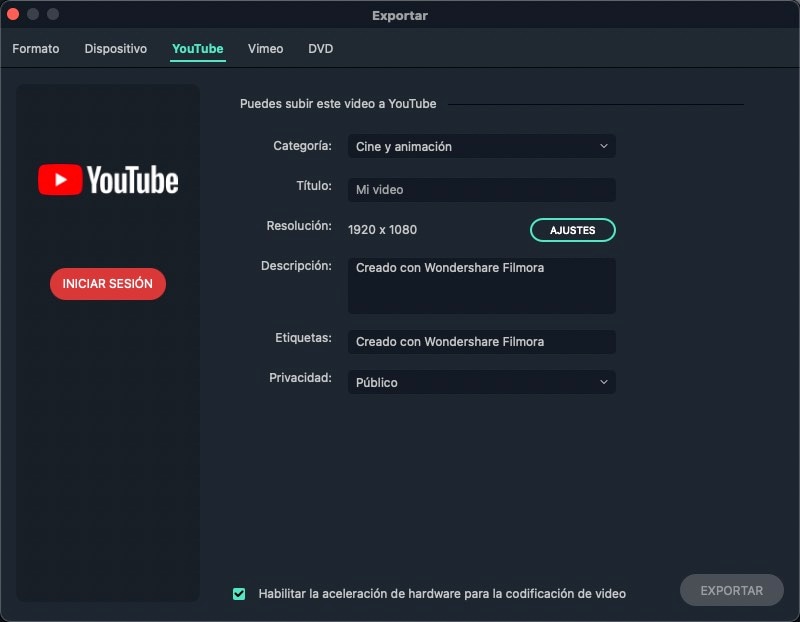Click the 'Puedes subir este video a YouTube' heading
This screenshot has width=800, height=622.
338,104
